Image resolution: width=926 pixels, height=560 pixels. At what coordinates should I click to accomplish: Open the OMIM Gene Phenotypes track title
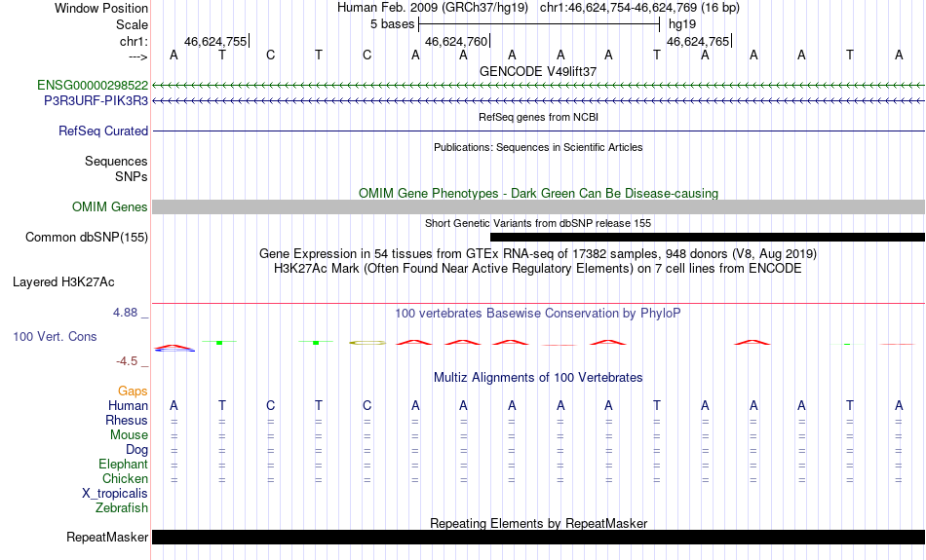[538, 193]
